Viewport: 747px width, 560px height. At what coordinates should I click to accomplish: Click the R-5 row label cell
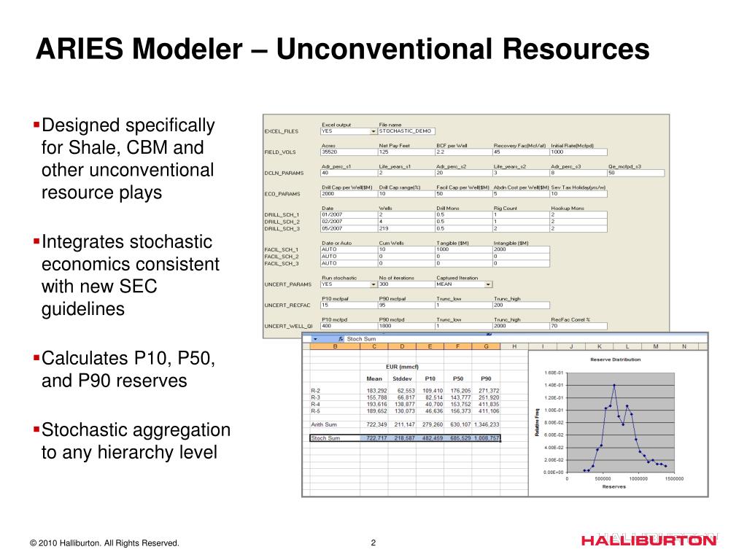335,411
